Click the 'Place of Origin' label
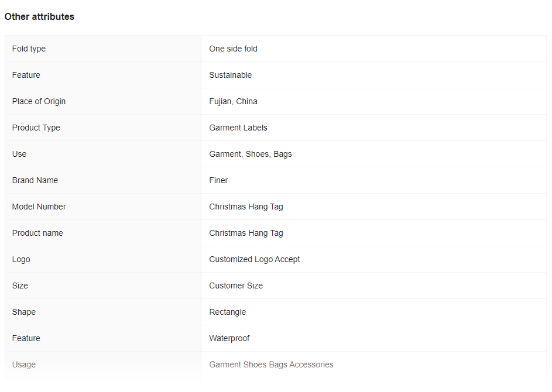Image resolution: width=552 pixels, height=392 pixels. [x=39, y=101]
